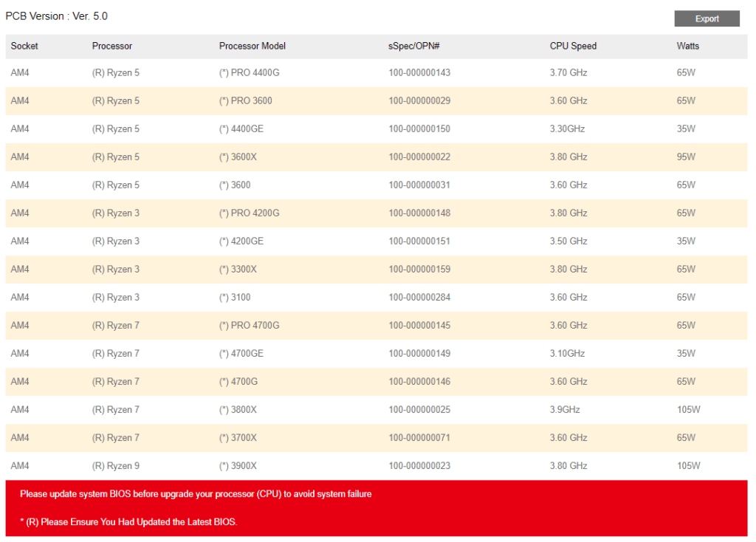Select the PRO 4700G model cell

tap(250, 326)
